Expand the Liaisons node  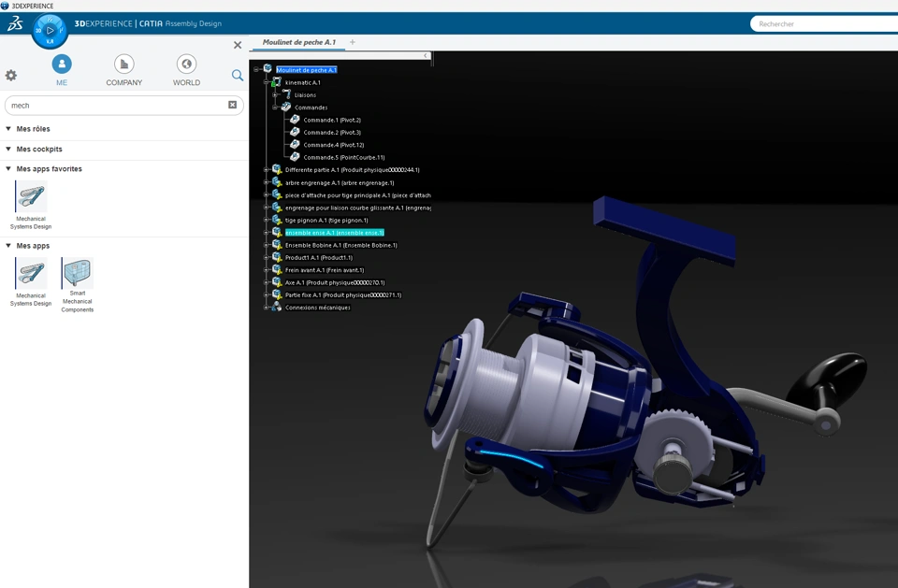point(275,95)
